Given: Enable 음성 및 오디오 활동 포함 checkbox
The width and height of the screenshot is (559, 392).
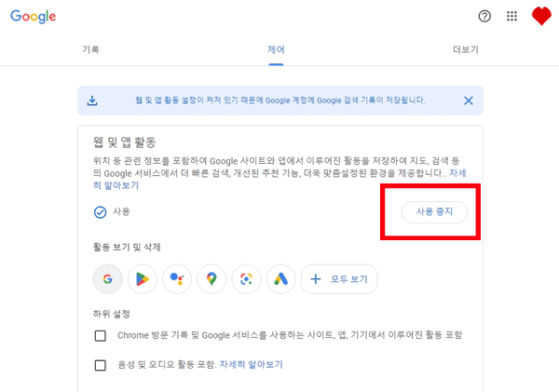Looking at the screenshot, I should 101,365.
